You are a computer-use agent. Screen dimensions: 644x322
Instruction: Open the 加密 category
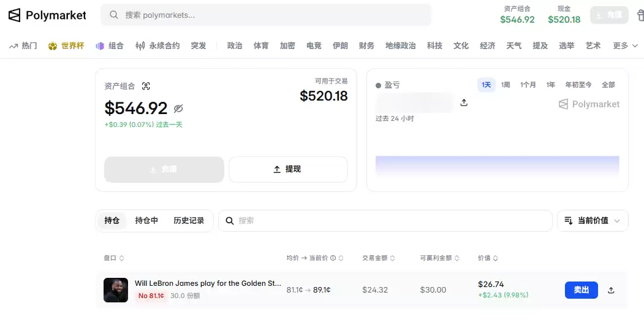pyautogui.click(x=287, y=45)
